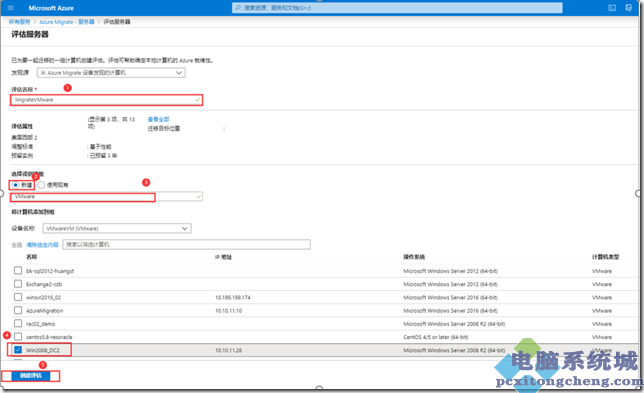
Task: Select the 新建 group radio button
Action: 16,185
